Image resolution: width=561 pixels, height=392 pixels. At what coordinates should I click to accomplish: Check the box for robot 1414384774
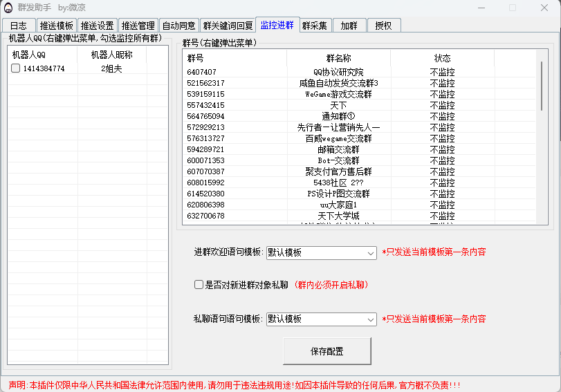tap(16, 68)
